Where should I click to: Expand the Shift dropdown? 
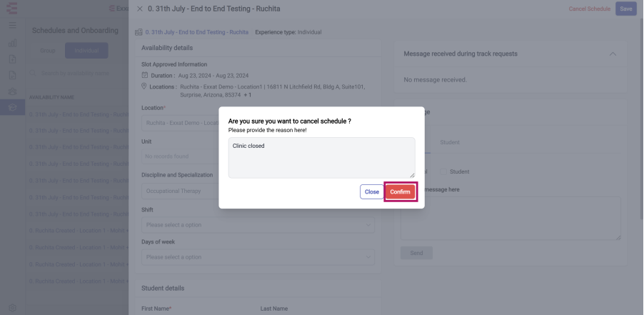tap(258, 225)
